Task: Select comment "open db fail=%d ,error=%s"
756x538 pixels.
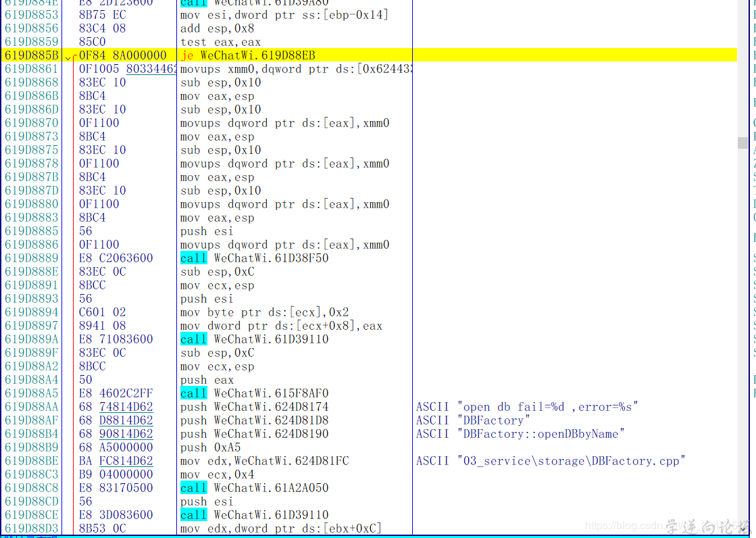Action: pos(527,407)
